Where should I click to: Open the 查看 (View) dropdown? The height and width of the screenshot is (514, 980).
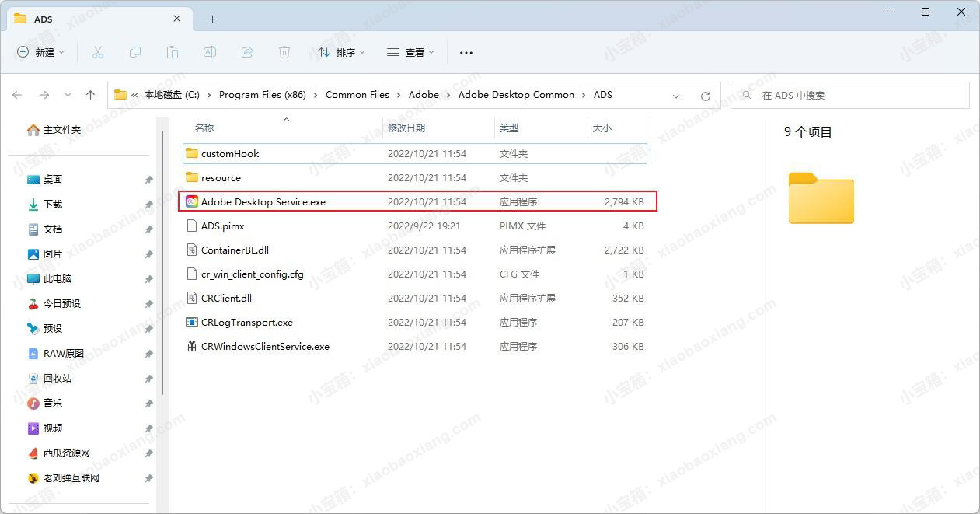(x=410, y=52)
